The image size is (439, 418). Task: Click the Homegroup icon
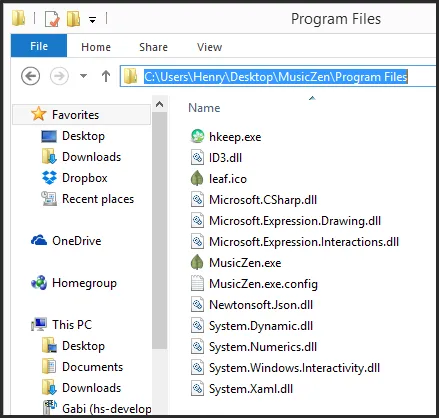pos(39,283)
